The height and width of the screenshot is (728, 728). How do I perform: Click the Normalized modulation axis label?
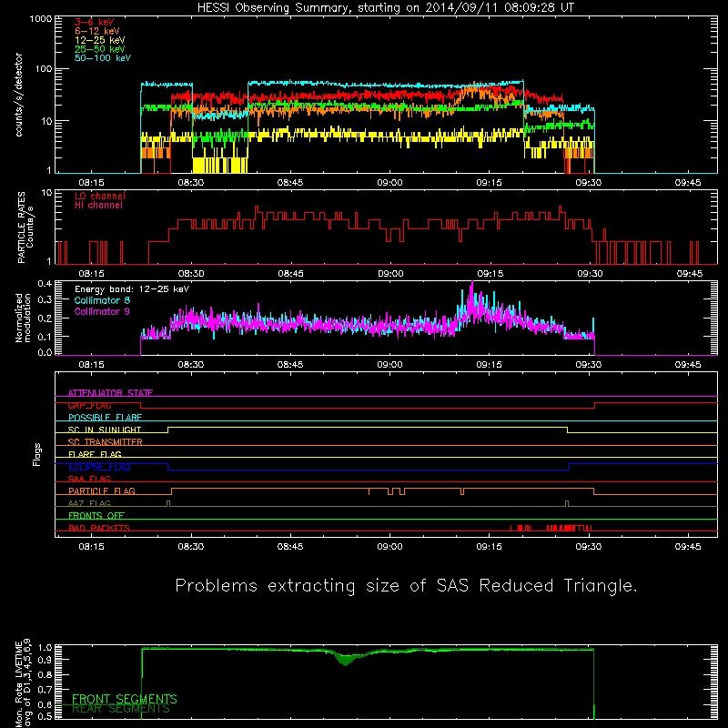[x=24, y=318]
